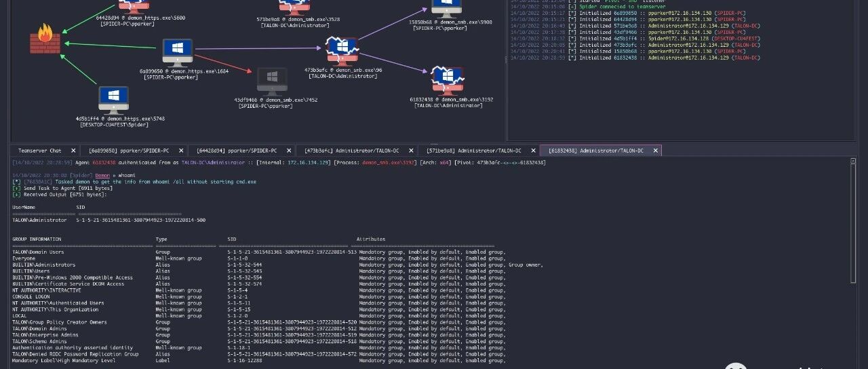The height and width of the screenshot is (369, 868).
Task: Click the 4d5b1ff4 @ demon_https.exe\5748 label
Action: click(120, 119)
